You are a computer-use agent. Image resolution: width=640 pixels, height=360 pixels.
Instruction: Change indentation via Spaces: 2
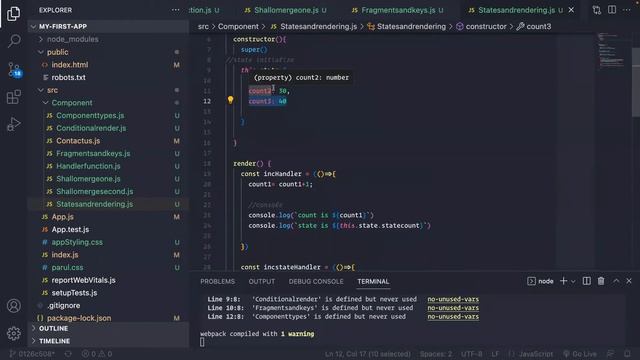pyautogui.click(x=436, y=354)
